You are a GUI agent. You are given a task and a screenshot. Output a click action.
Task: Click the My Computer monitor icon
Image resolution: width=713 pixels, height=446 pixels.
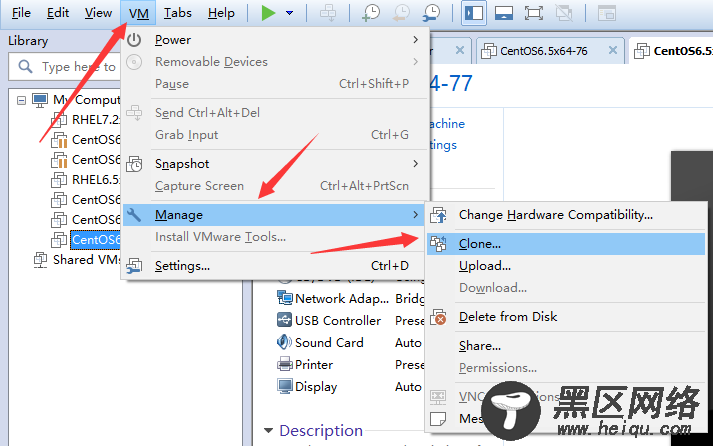click(40, 100)
